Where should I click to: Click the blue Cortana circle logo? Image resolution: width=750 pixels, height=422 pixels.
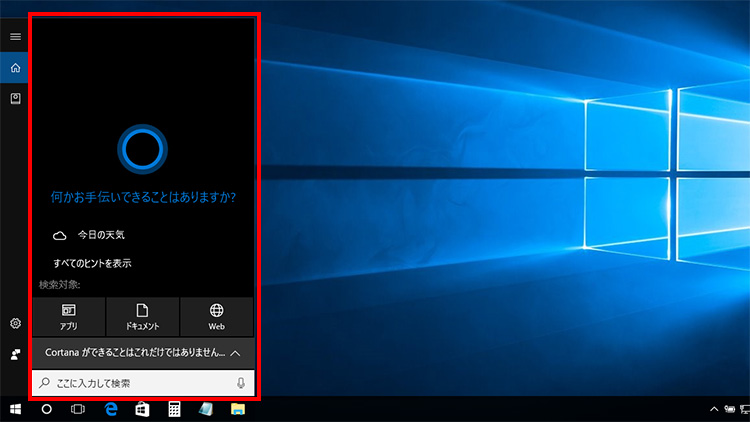142,150
